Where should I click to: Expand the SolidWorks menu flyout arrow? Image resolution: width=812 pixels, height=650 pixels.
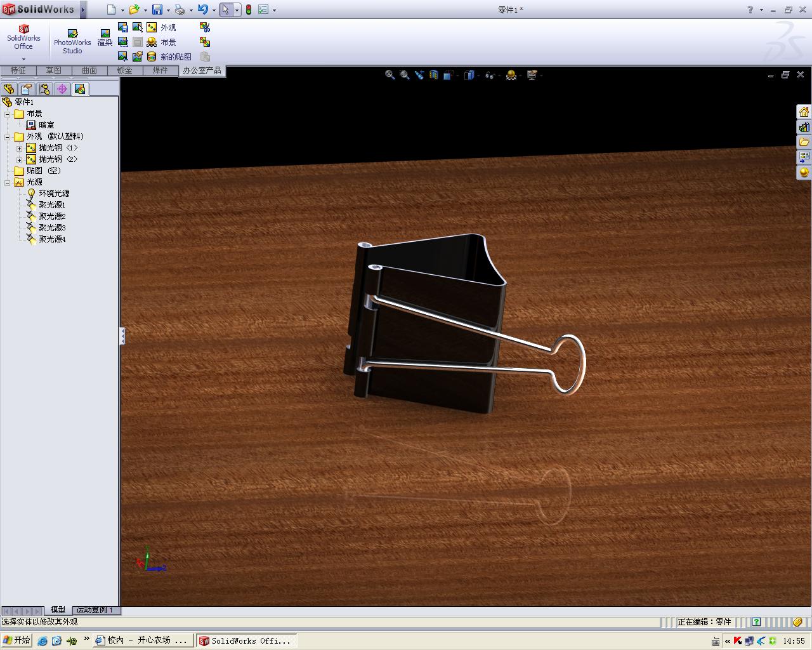pos(82,10)
